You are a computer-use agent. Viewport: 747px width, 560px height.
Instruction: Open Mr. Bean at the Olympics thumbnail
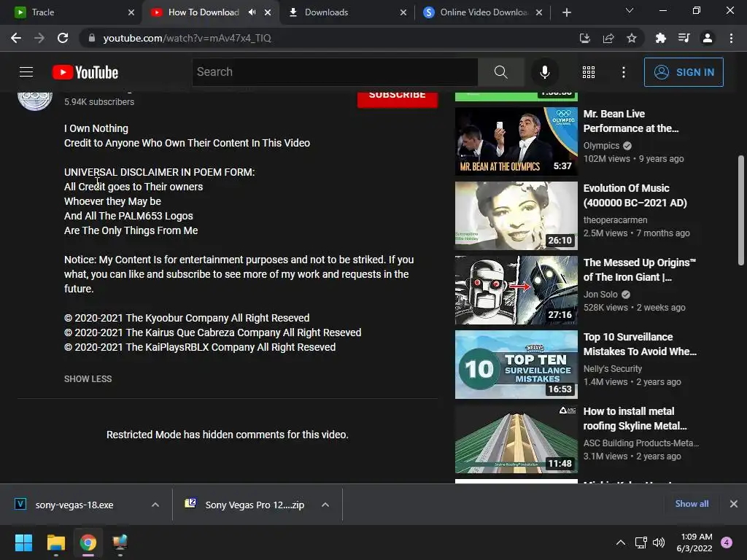pyautogui.click(x=516, y=141)
